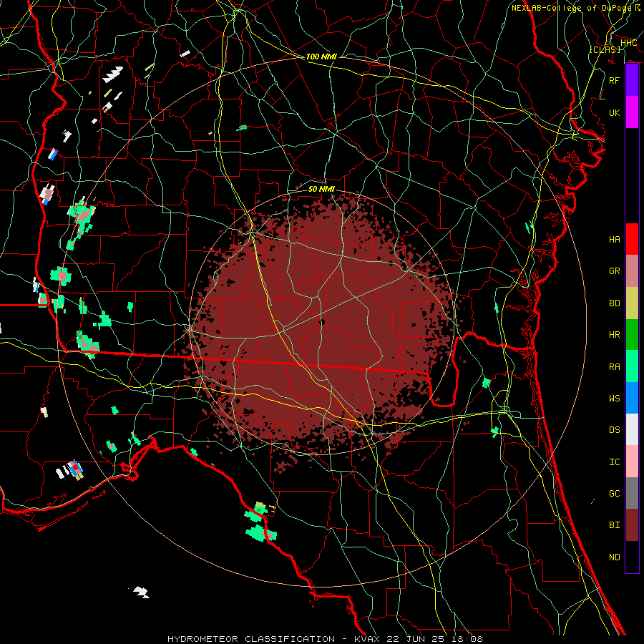Screen dimensions: 644x644
Task: Click the RA rain legend swatch
Action: (632, 366)
